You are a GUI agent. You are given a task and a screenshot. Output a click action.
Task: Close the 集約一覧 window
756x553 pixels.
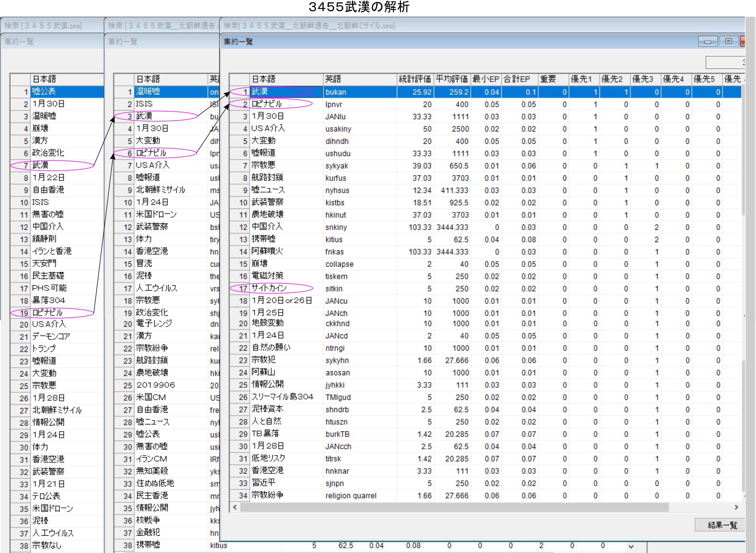(743, 42)
